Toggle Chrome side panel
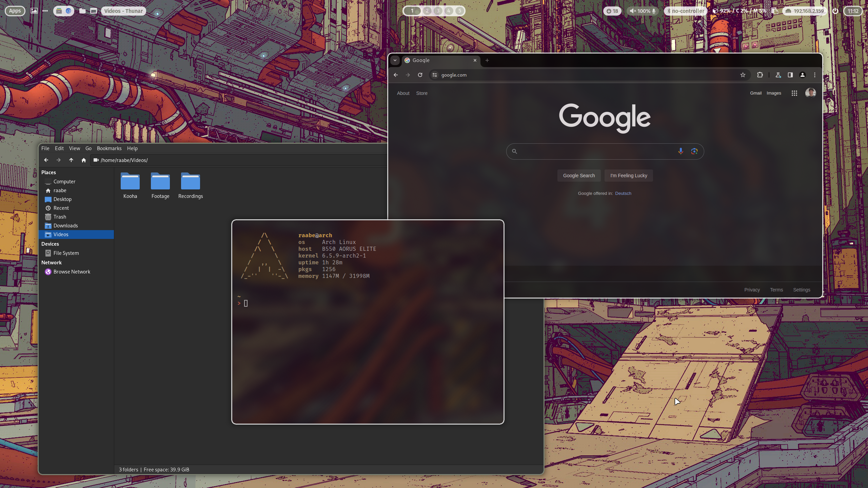This screenshot has height=488, width=868. pyautogui.click(x=790, y=75)
